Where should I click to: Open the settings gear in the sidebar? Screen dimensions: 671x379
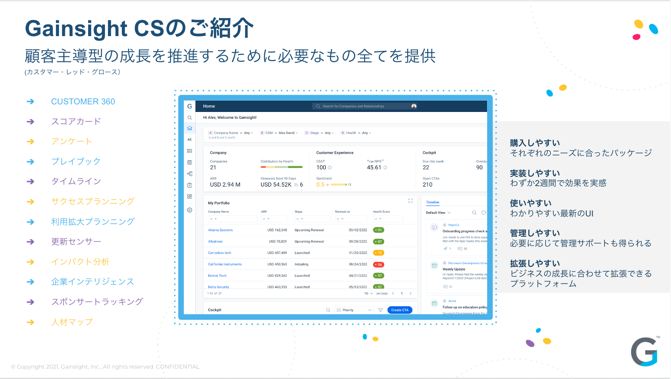pos(190,210)
